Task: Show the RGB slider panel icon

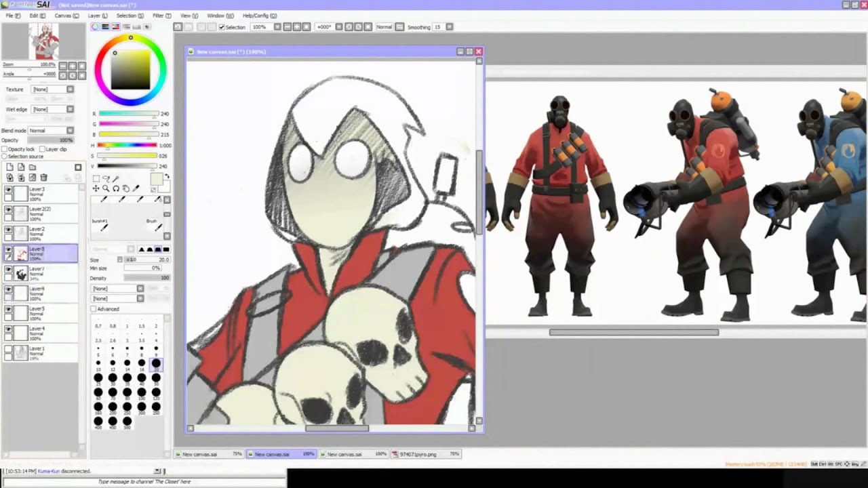Action: [x=104, y=27]
